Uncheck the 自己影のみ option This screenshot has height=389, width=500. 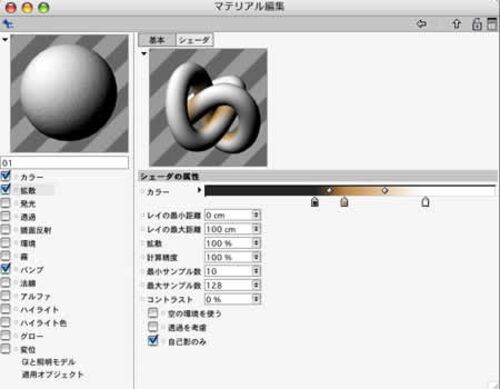click(x=153, y=341)
